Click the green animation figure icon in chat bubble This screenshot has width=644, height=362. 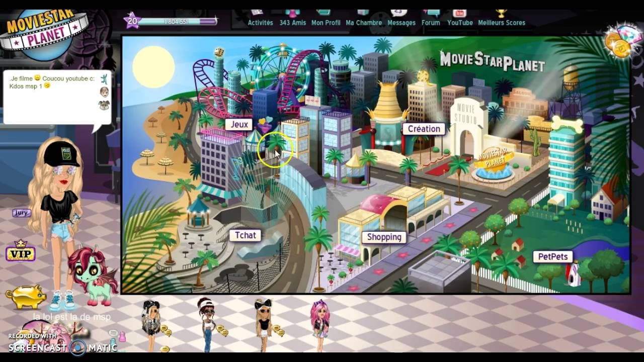[104, 79]
